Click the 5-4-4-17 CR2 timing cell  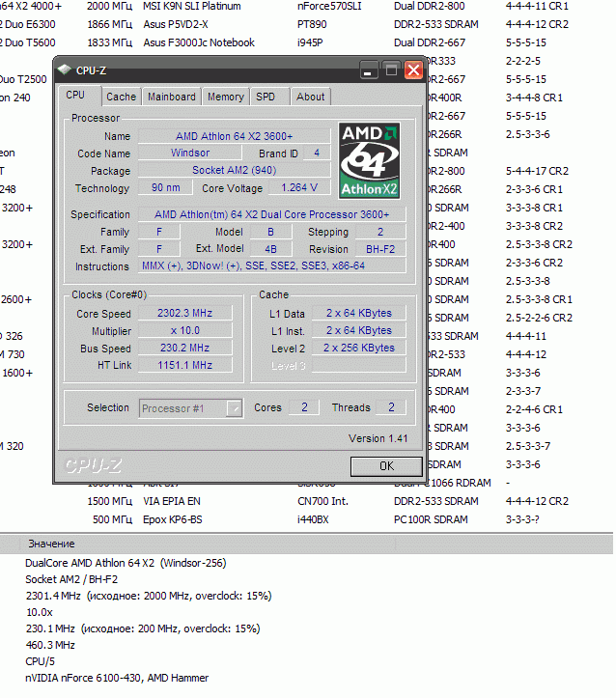[x=537, y=171]
